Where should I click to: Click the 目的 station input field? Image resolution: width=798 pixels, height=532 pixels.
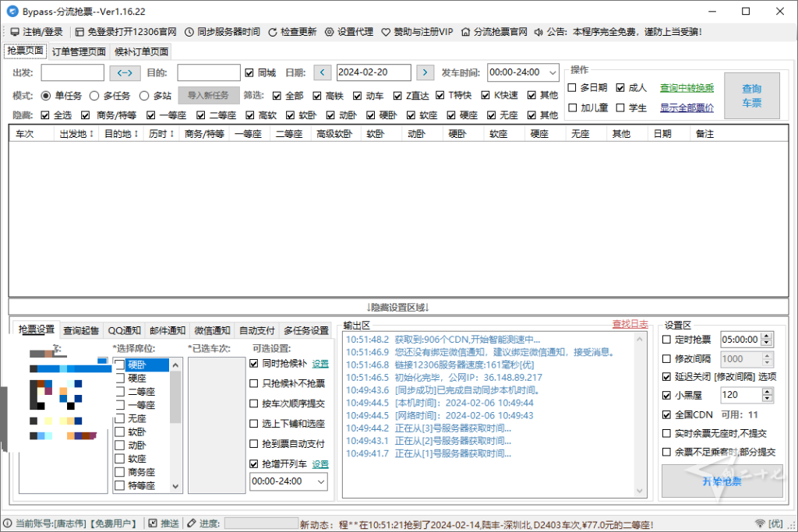pyautogui.click(x=209, y=72)
